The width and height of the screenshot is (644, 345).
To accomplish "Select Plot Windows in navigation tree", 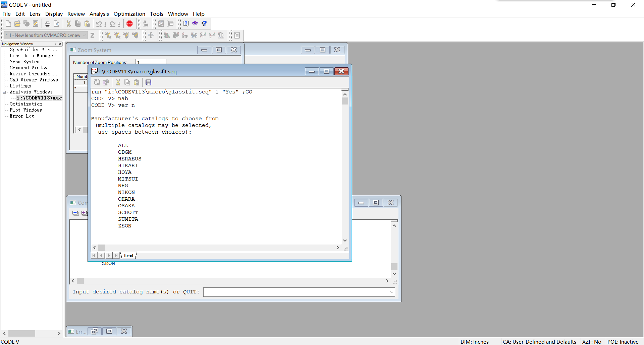I will [26, 110].
